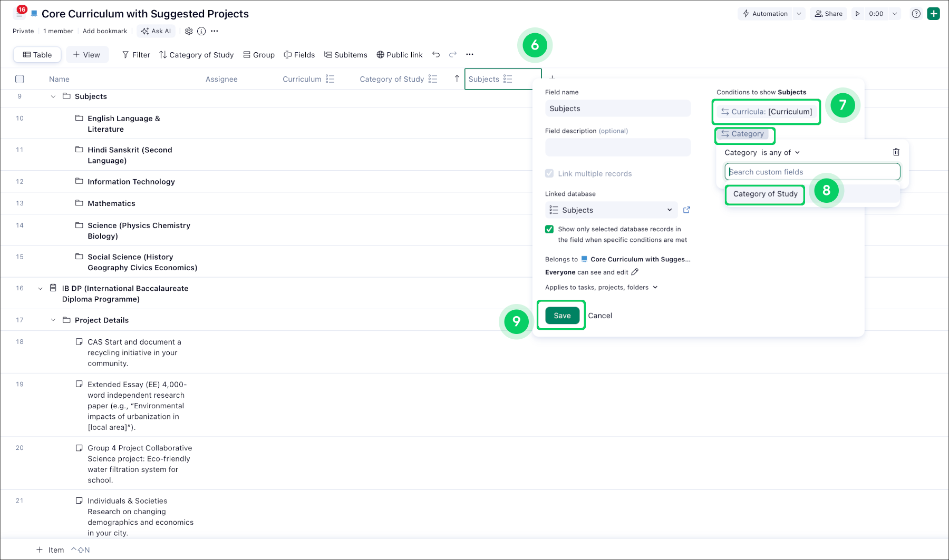Click the Subitems toolbar icon

pos(345,54)
